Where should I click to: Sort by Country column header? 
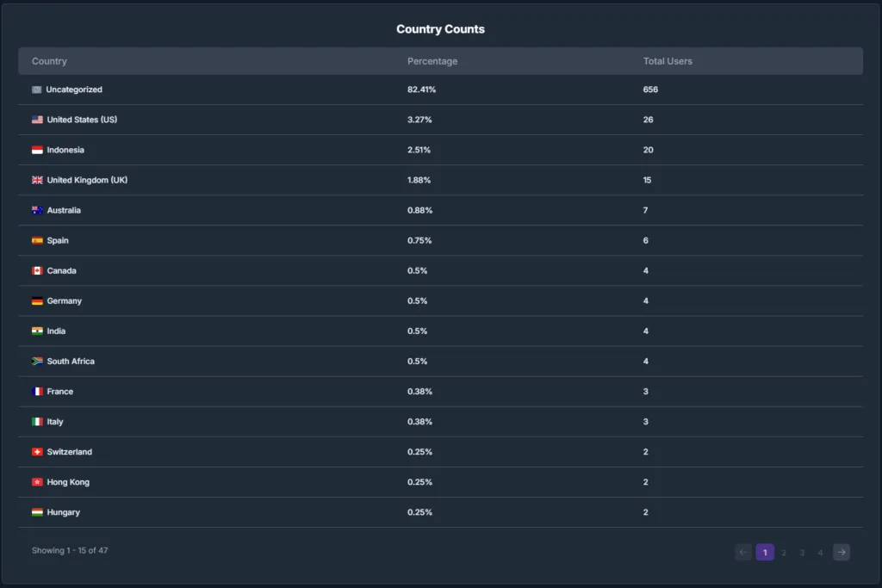(49, 61)
